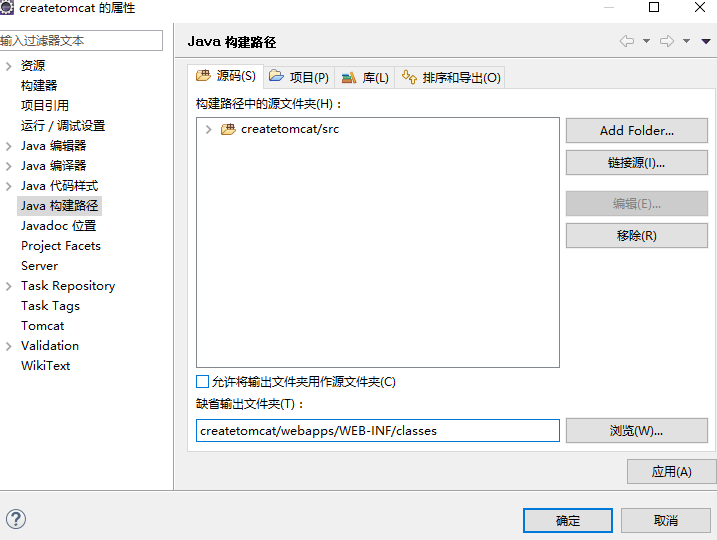
Task: Select Java 编译器 tree item
Action: tap(54, 166)
